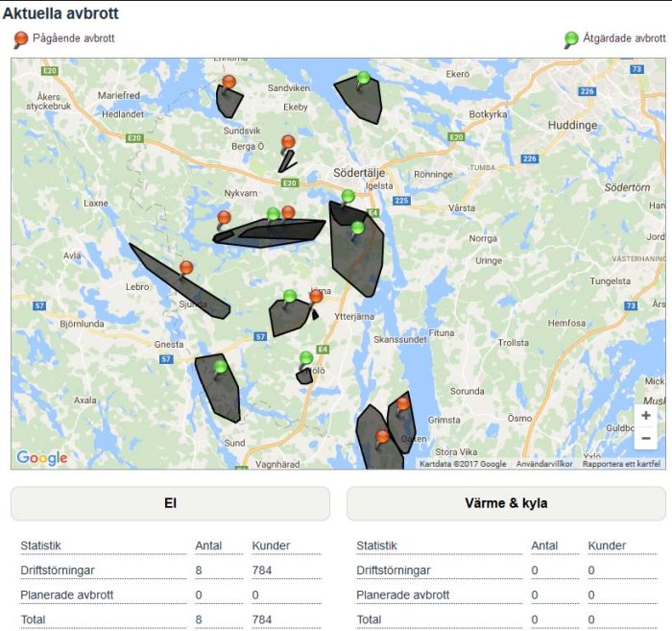Click the red pin north of Sjunda
Viewport: 672px width, 631px height.
pos(186,268)
